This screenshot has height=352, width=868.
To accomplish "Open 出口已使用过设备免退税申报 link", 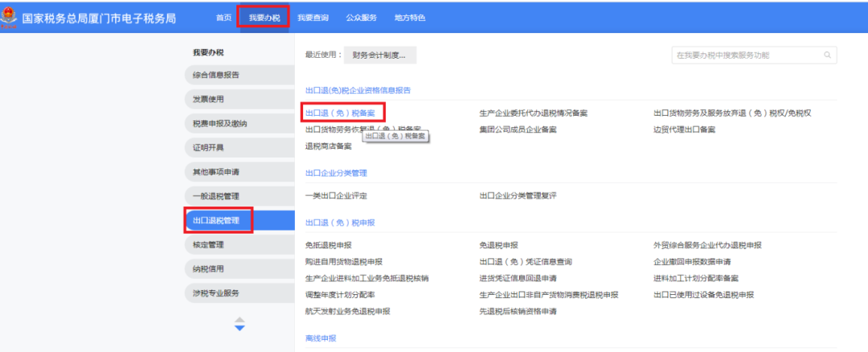I will (703, 295).
